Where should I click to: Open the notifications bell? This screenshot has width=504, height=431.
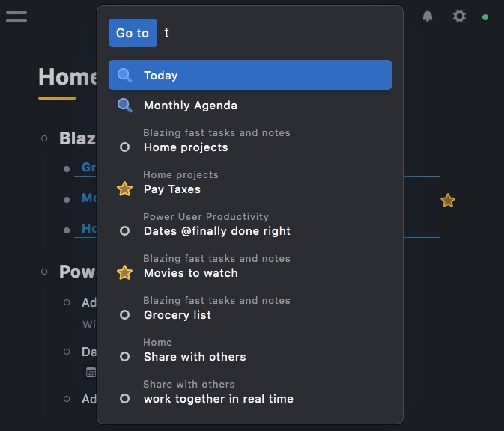tap(428, 16)
